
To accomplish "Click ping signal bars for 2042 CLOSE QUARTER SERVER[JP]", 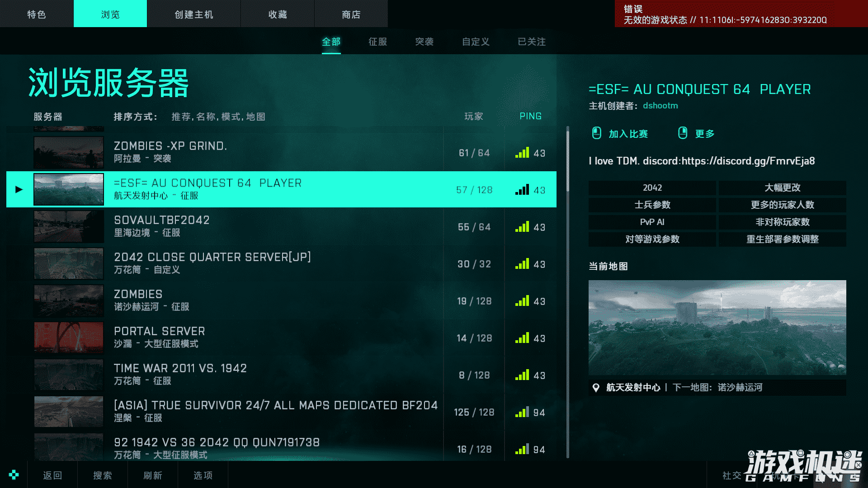I will click(x=522, y=264).
